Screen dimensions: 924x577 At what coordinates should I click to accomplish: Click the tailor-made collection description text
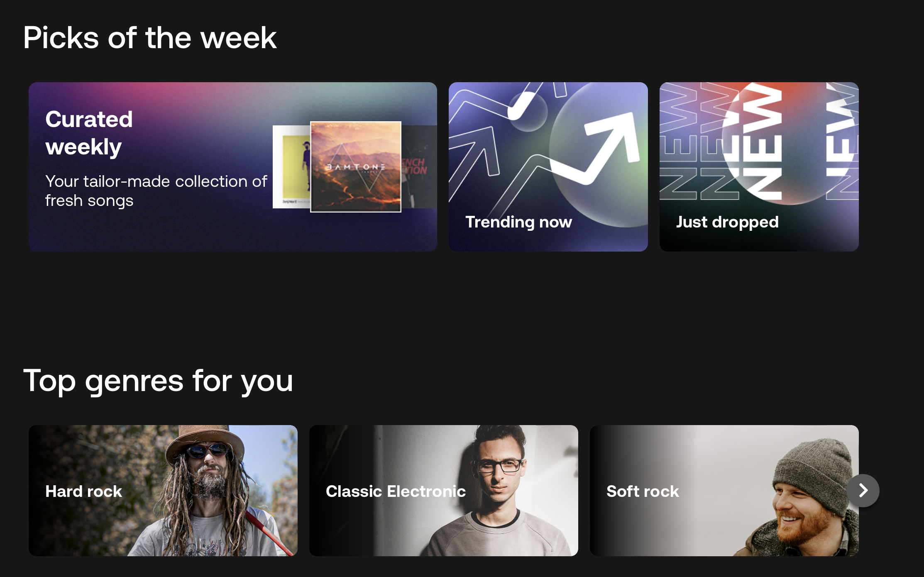pyautogui.click(x=156, y=191)
